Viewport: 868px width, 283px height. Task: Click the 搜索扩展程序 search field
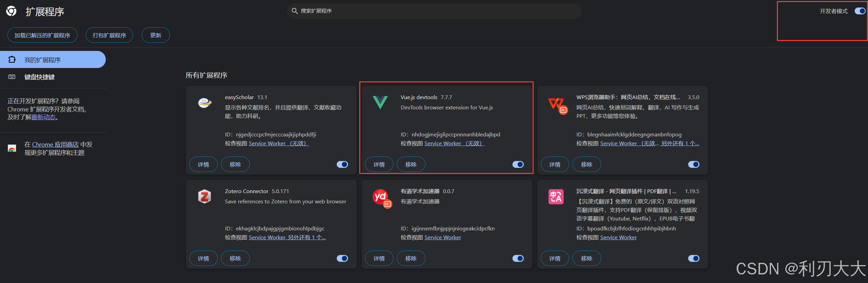tap(434, 11)
